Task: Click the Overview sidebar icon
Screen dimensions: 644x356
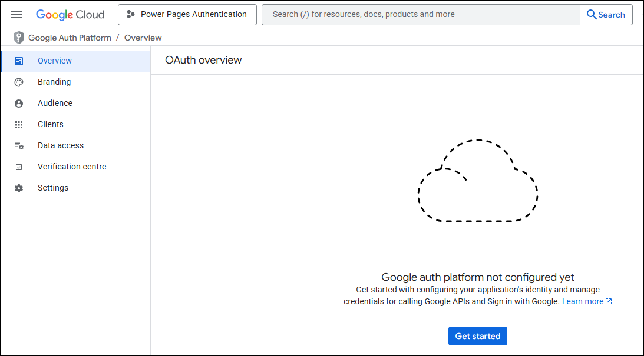Action: click(x=19, y=61)
